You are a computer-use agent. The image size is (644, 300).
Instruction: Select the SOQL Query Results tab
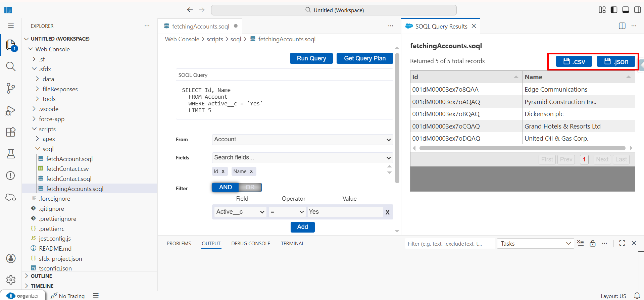pyautogui.click(x=441, y=26)
